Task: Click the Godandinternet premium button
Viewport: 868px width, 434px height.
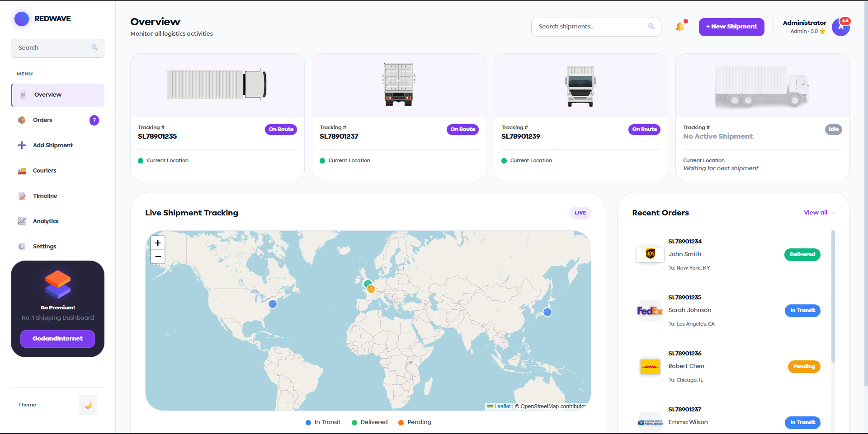Action: (x=57, y=339)
